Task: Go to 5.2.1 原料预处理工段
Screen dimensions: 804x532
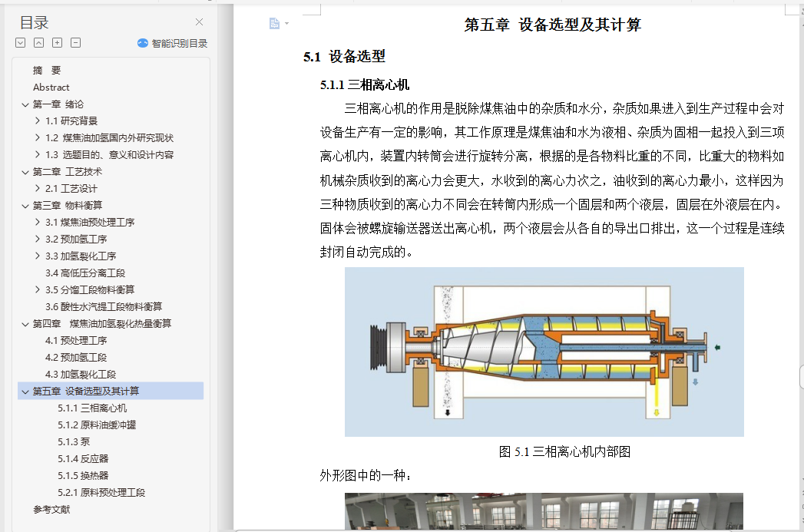Action: pyautogui.click(x=101, y=493)
